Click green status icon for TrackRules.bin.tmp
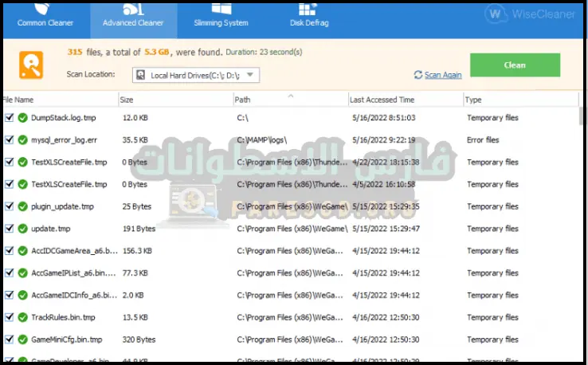588x365 pixels. (23, 317)
